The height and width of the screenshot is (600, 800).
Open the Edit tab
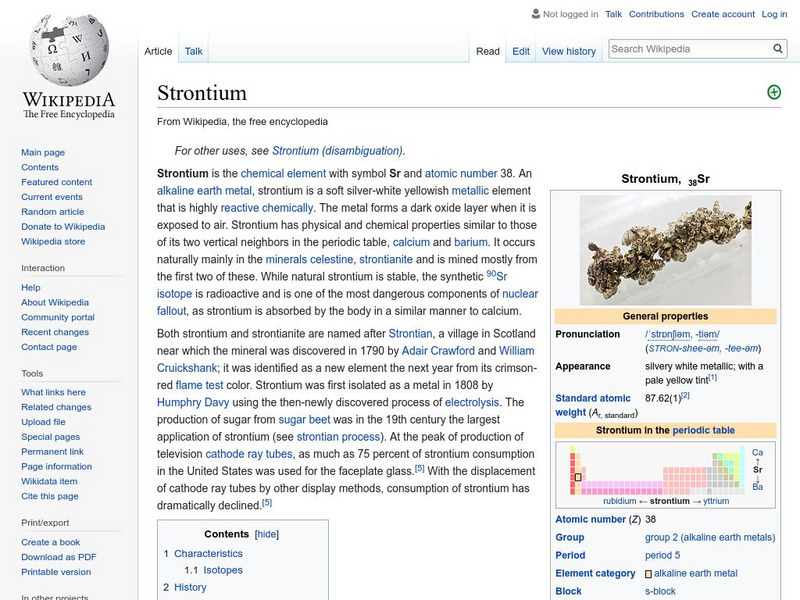click(521, 50)
